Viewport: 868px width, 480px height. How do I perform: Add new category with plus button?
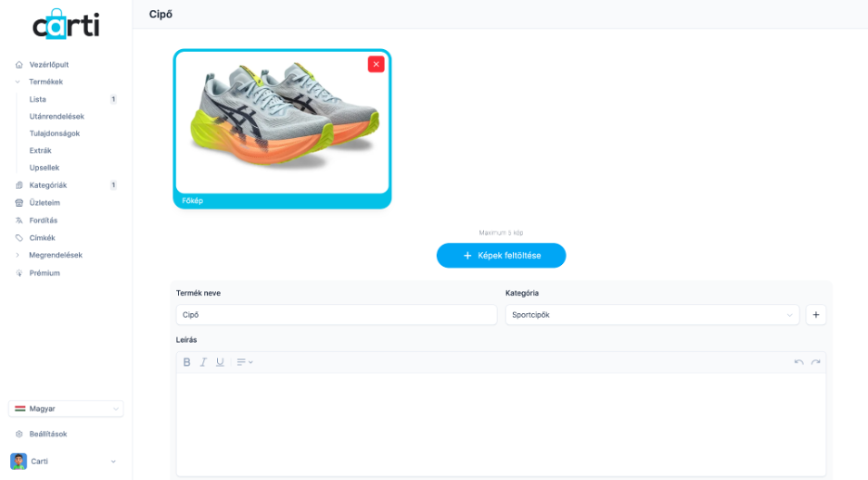(816, 315)
